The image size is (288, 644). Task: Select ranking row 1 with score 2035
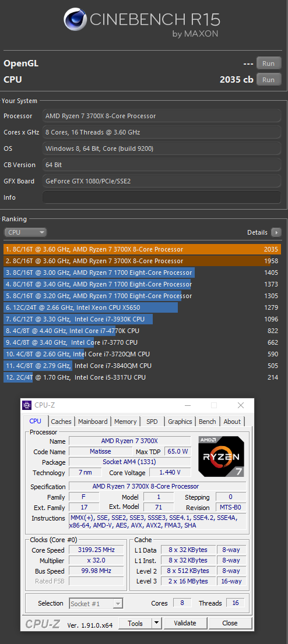coord(142,249)
